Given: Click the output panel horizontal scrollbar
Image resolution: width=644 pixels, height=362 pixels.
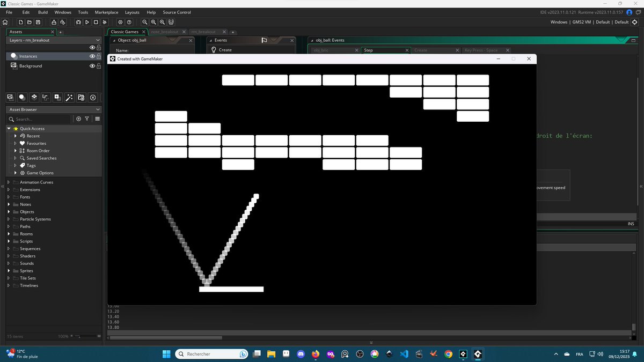Looking at the screenshot, I should click(x=166, y=338).
